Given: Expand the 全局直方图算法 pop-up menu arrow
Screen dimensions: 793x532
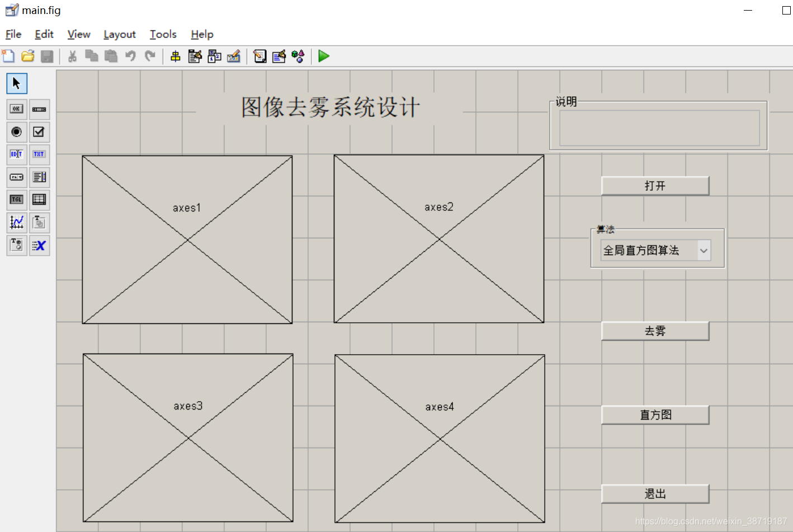Looking at the screenshot, I should [704, 251].
